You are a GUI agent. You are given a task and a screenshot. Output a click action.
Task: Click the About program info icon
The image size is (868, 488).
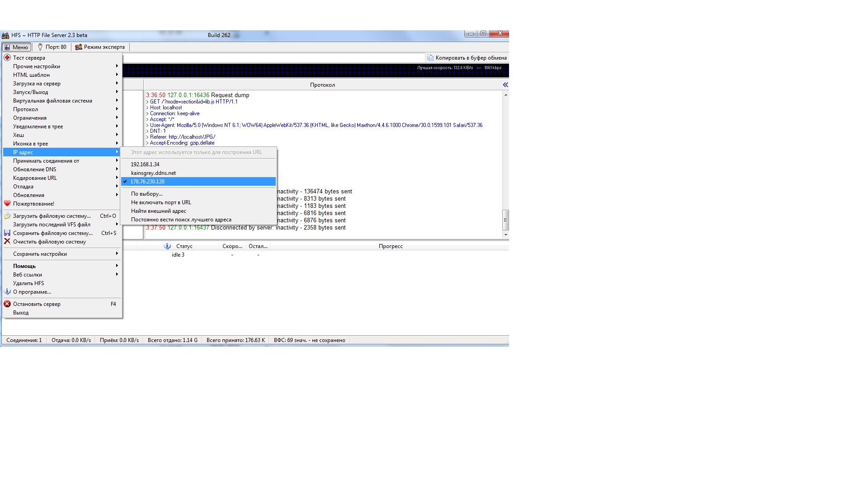(x=7, y=291)
